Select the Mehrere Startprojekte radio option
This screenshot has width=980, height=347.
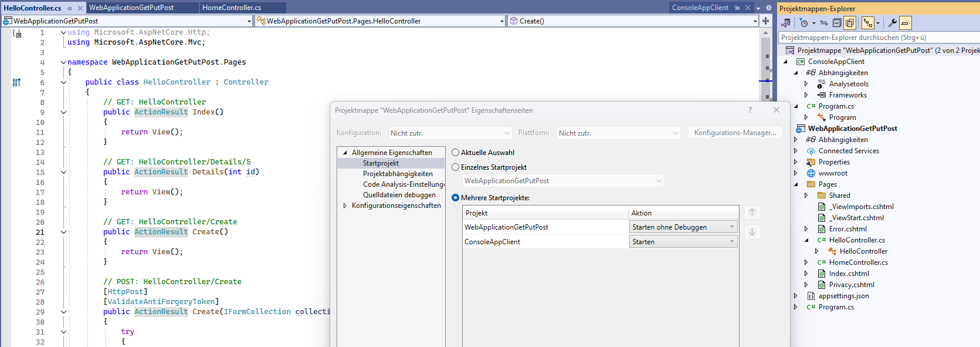455,198
